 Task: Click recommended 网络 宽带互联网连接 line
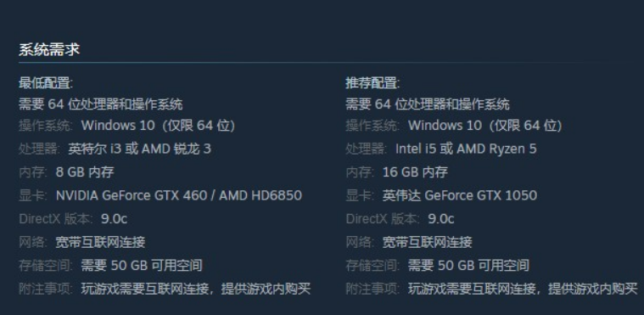click(409, 242)
